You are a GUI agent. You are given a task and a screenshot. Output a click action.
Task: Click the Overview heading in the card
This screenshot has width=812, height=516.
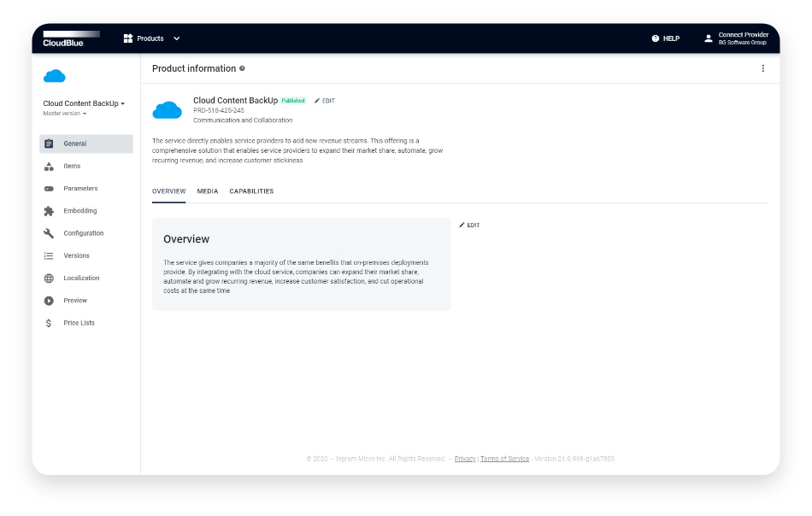click(186, 239)
